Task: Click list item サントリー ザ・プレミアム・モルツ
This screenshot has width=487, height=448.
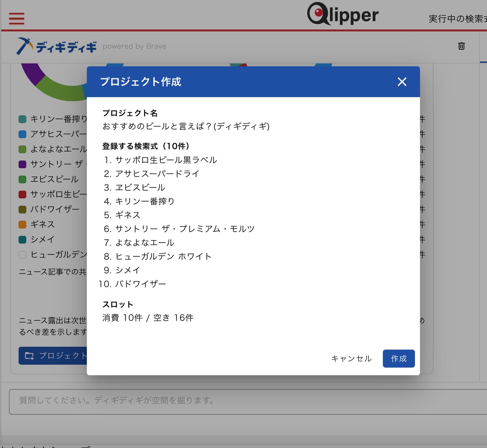Action: (x=185, y=229)
